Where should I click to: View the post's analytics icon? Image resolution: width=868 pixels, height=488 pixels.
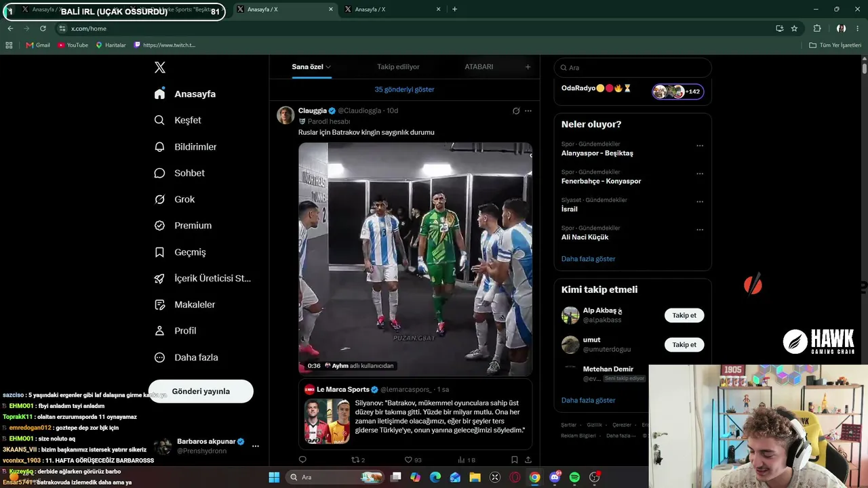[x=462, y=460]
